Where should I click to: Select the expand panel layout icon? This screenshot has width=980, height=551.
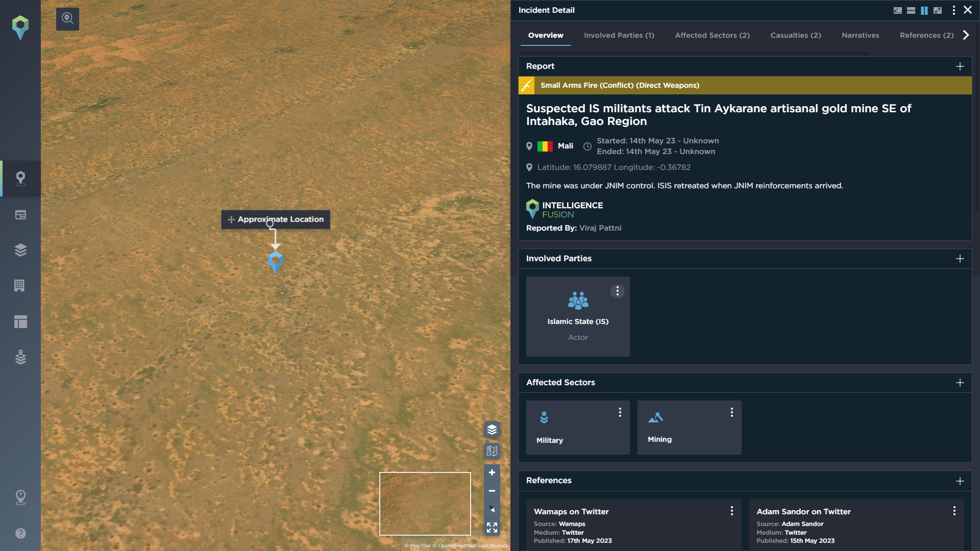pyautogui.click(x=938, y=10)
